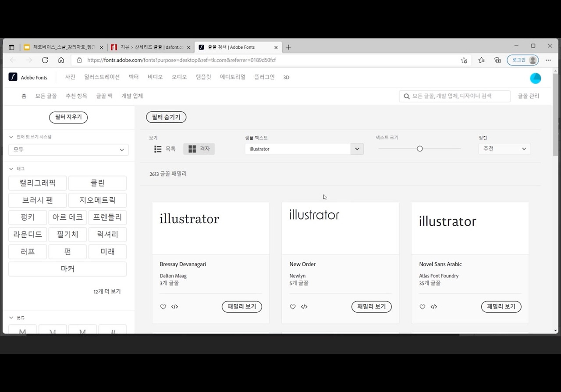Toggle the 마커 tag filter

coord(67,269)
